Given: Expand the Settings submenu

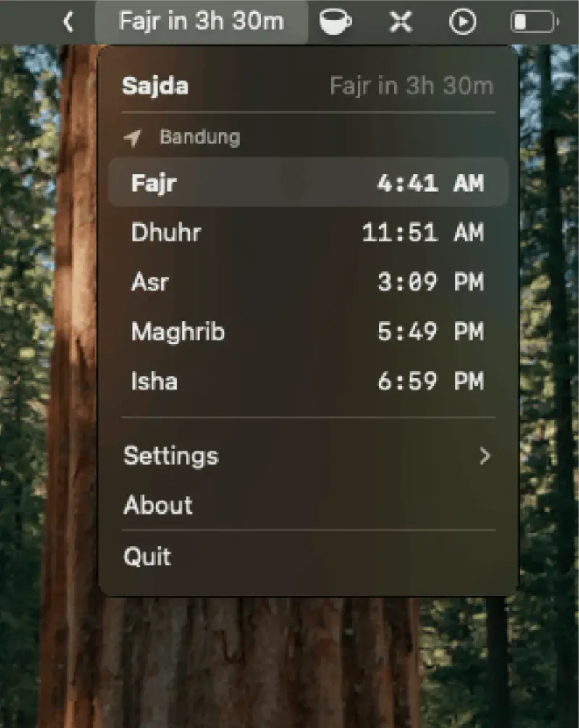Looking at the screenshot, I should coord(308,456).
